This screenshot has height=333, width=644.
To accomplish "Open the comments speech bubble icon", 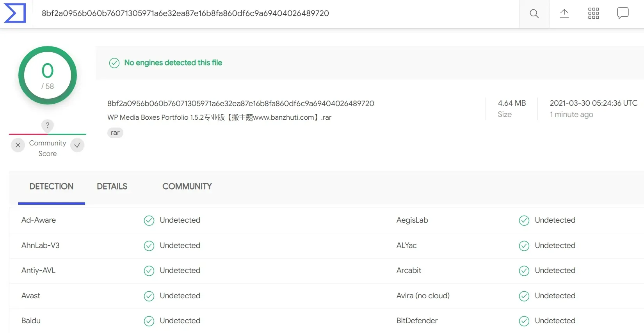I will [623, 13].
